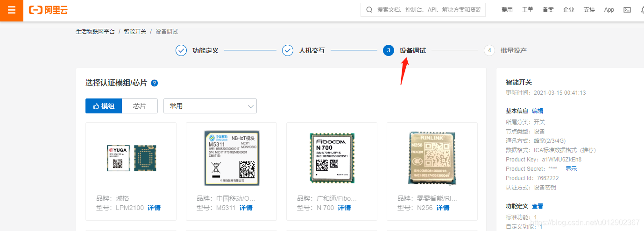644x231 pixels.
Task: Open 详情 for N 700
Action: pyautogui.click(x=344, y=208)
